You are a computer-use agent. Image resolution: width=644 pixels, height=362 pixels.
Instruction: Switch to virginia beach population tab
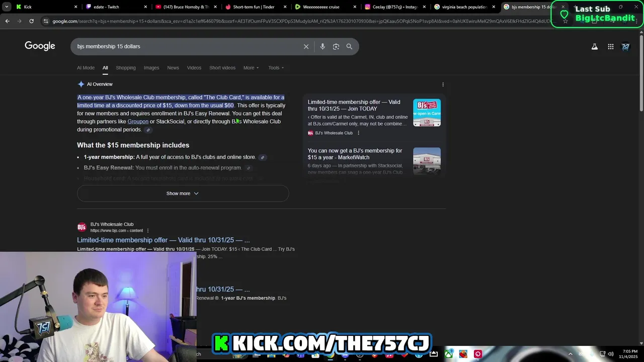(464, 7)
